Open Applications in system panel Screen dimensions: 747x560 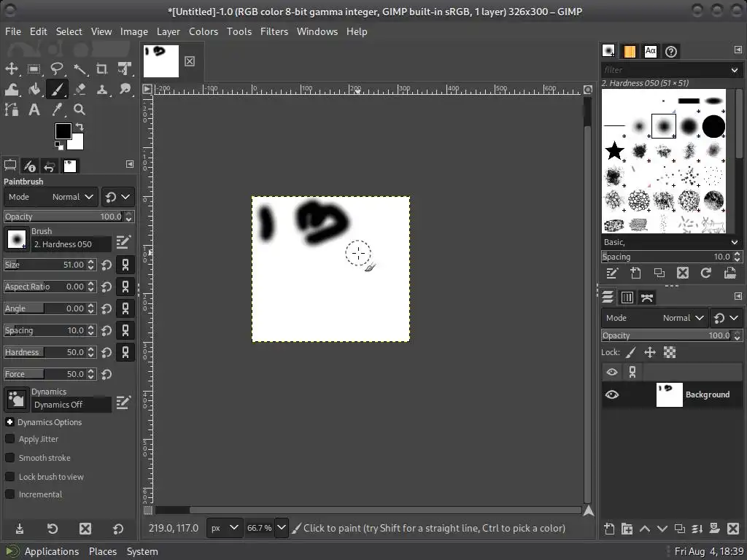[52, 551]
